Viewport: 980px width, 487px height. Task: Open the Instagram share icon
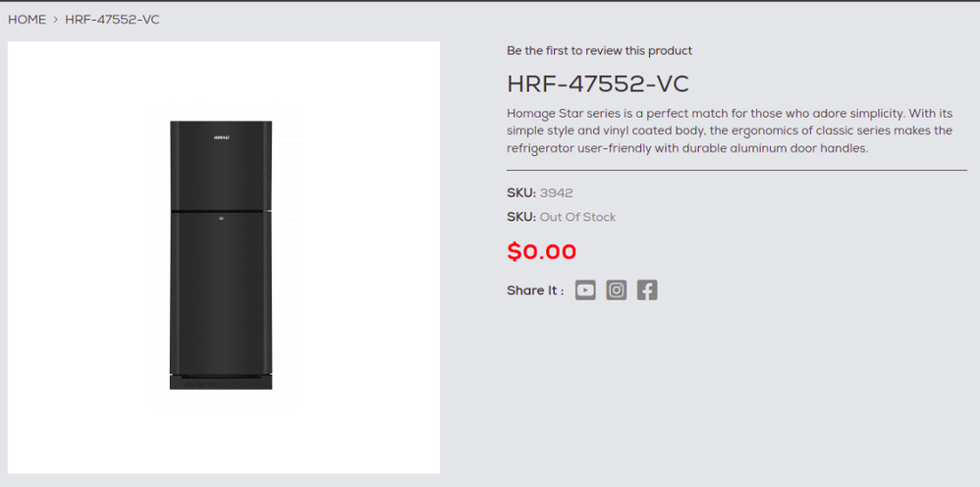(x=617, y=290)
